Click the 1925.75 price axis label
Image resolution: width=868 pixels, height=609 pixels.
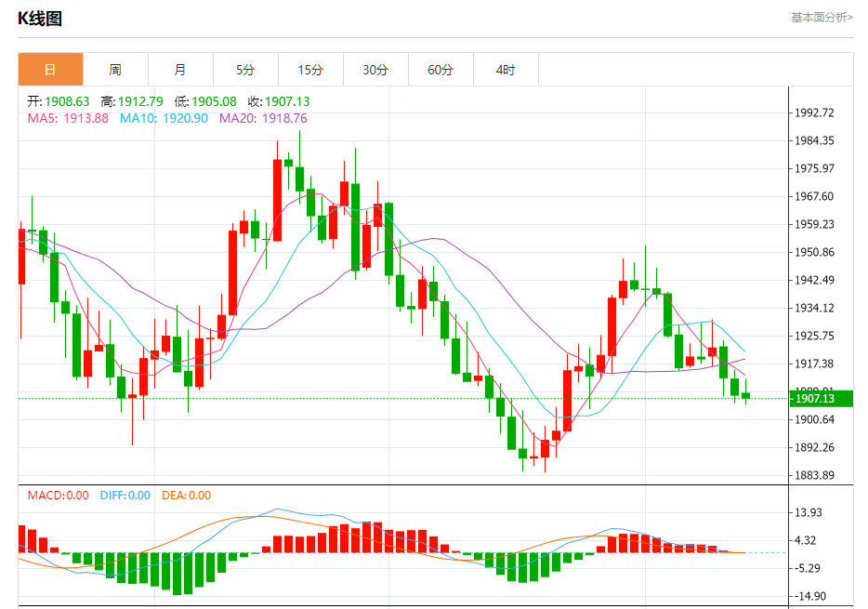coord(814,336)
